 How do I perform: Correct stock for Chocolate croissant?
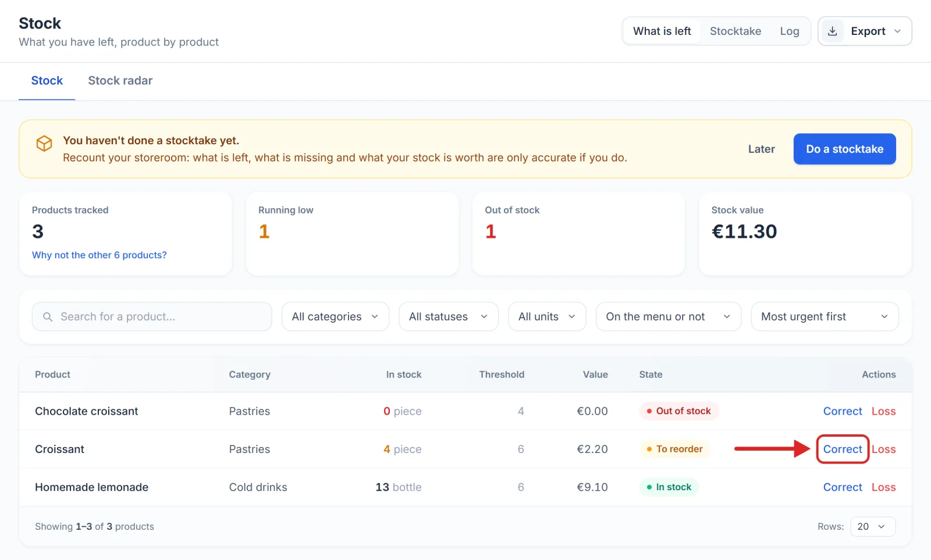click(843, 411)
